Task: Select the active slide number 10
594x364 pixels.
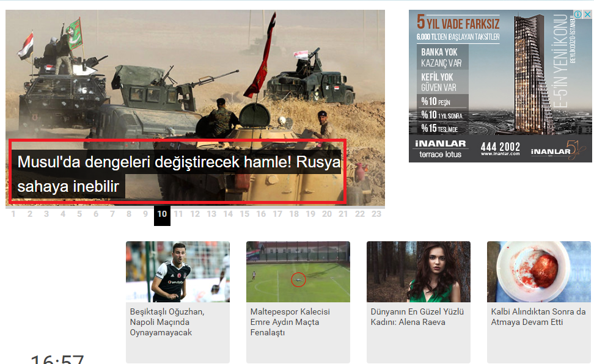Action: pyautogui.click(x=162, y=215)
